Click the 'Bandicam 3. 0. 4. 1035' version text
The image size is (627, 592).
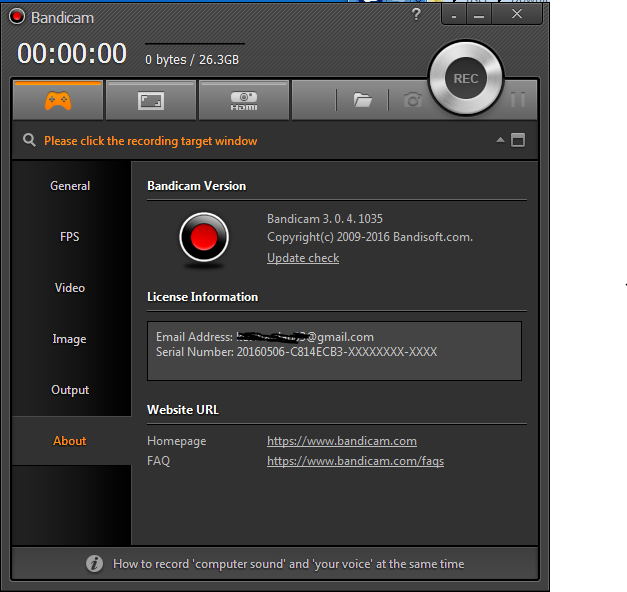325,219
